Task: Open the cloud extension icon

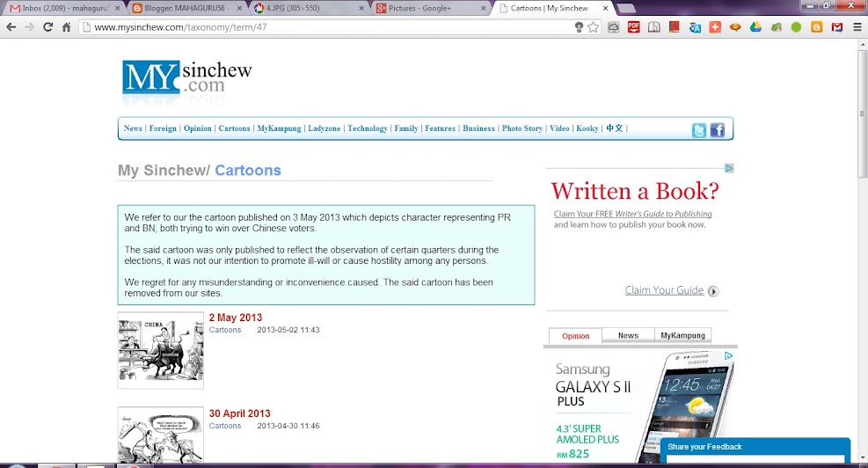Action: (x=613, y=27)
